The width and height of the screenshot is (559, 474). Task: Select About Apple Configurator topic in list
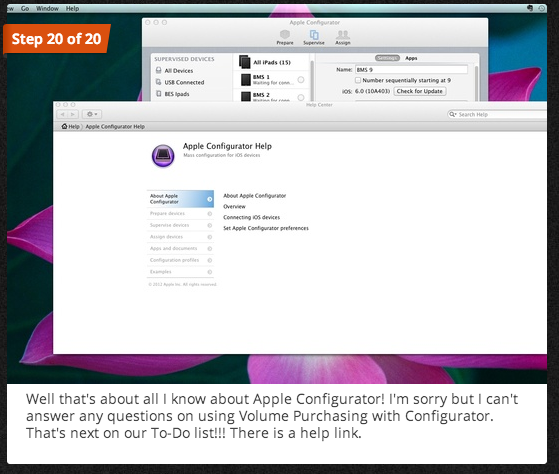click(x=180, y=199)
